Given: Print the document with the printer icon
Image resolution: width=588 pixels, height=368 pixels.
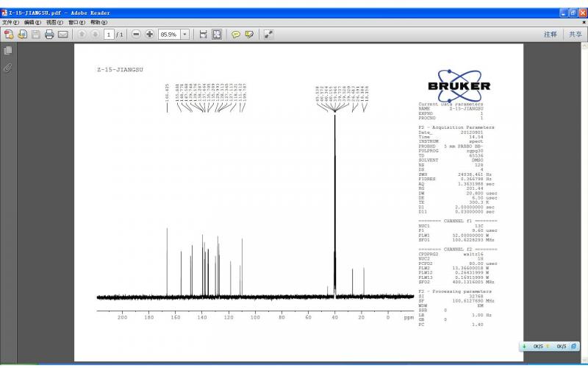Looking at the screenshot, I should click(49, 35).
